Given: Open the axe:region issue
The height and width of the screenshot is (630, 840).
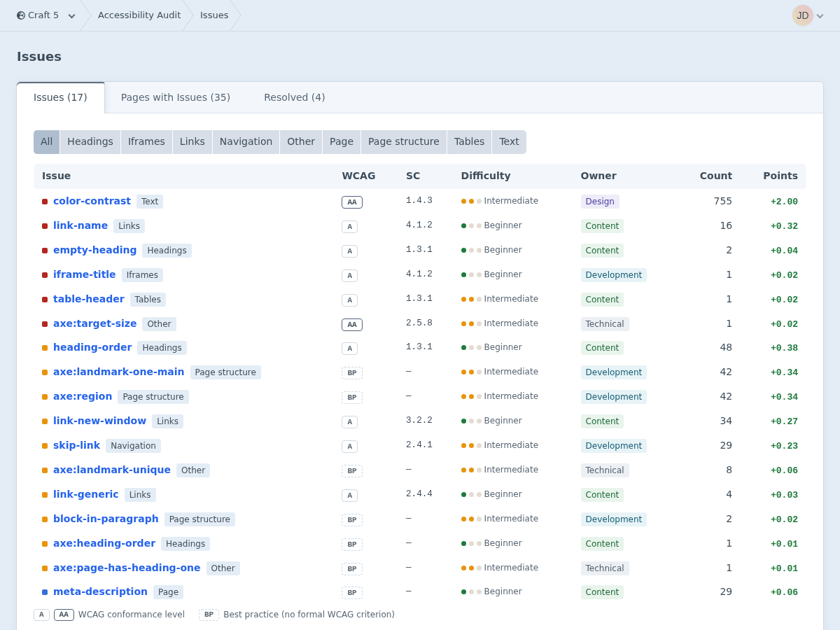Looking at the screenshot, I should (x=83, y=396).
